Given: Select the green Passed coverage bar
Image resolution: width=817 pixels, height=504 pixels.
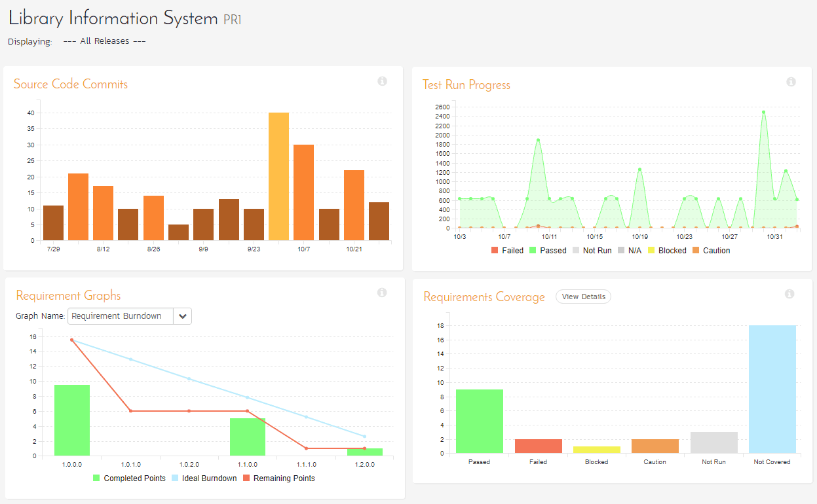Looking at the screenshot, I should [x=480, y=421].
